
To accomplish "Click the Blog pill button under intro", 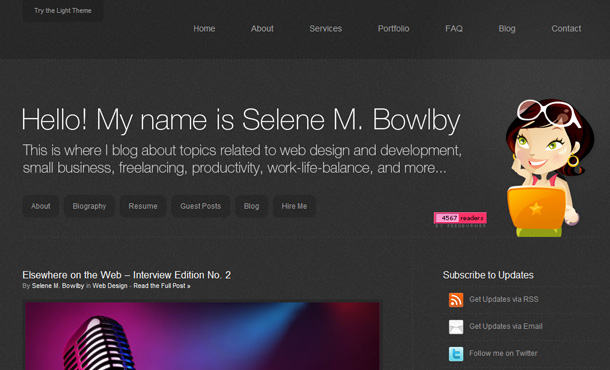I will (x=251, y=206).
